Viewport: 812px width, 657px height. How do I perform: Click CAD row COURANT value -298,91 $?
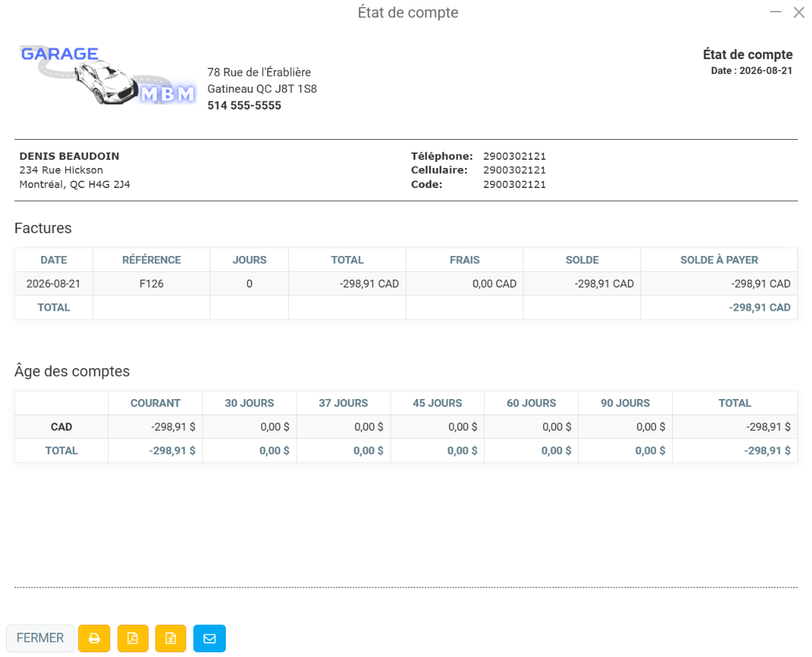155,427
